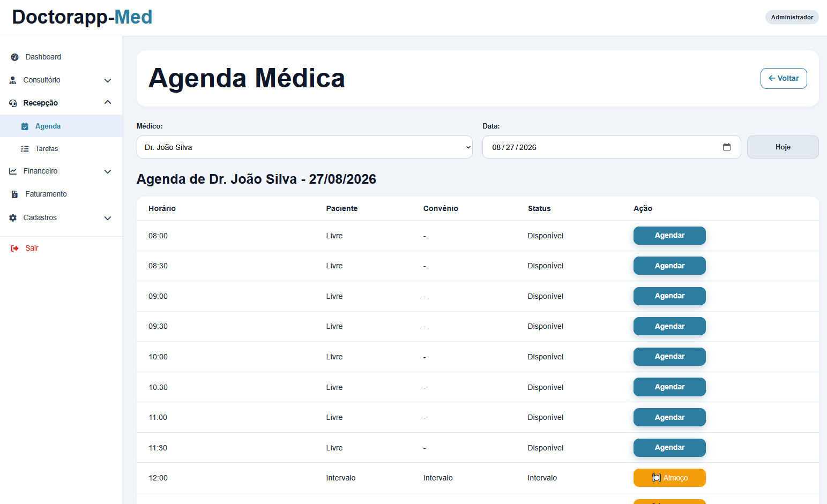Go back with the Voltar button
The image size is (827, 504).
click(784, 78)
